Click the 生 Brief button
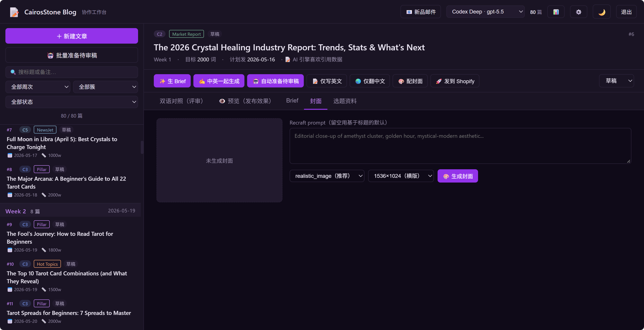Image resolution: width=644 pixels, height=330 pixels. (x=172, y=81)
